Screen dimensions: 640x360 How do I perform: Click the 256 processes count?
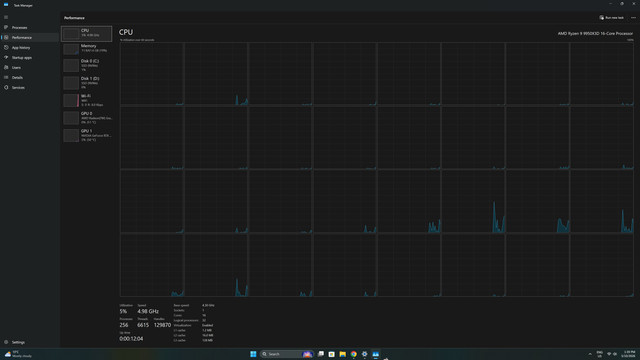click(x=124, y=325)
